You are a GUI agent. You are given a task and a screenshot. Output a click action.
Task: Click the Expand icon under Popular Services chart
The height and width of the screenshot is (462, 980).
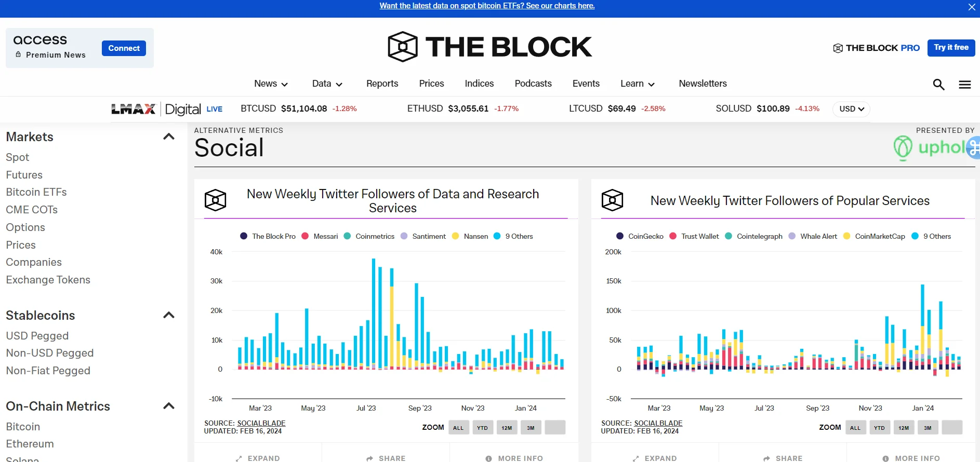click(636, 458)
